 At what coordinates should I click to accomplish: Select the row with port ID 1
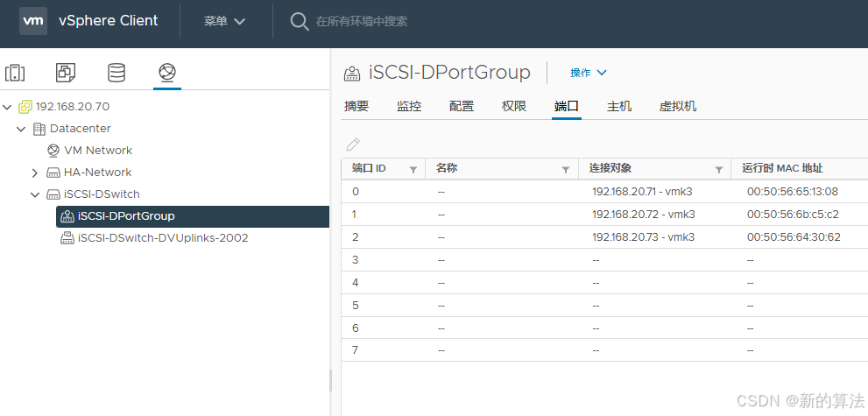pos(604,214)
